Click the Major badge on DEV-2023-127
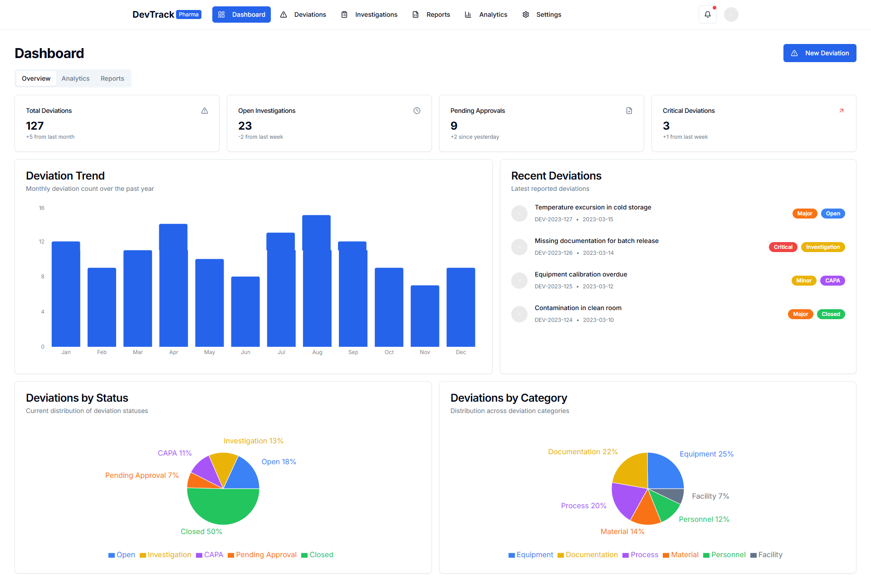871x588 pixels. 805,214
